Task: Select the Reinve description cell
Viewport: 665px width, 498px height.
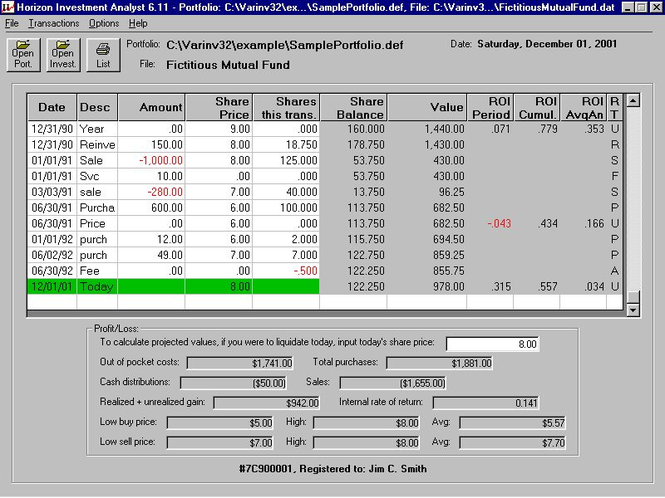Action: coord(97,145)
